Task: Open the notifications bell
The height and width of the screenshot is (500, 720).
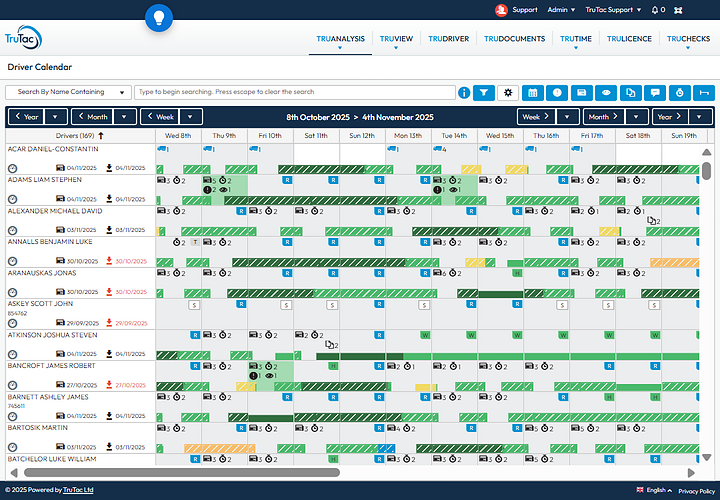Action: (x=655, y=10)
